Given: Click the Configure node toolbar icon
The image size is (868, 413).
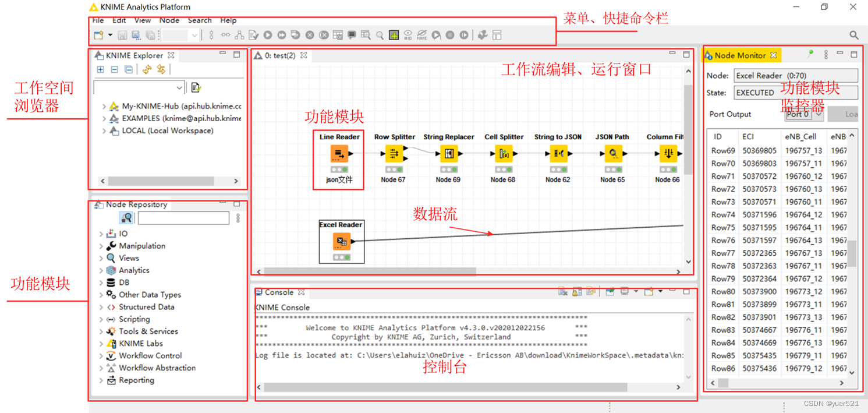Looking at the screenshot, I should pyautogui.click(x=254, y=35).
